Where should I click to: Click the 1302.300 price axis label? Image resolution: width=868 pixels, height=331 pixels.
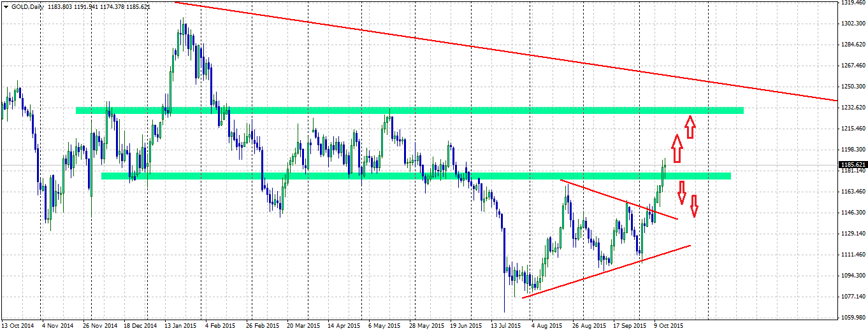(854, 24)
